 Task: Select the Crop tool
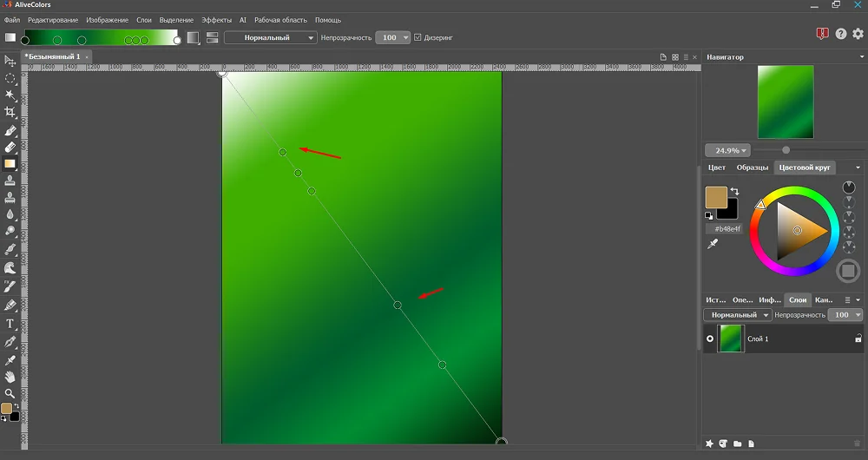tap(10, 112)
